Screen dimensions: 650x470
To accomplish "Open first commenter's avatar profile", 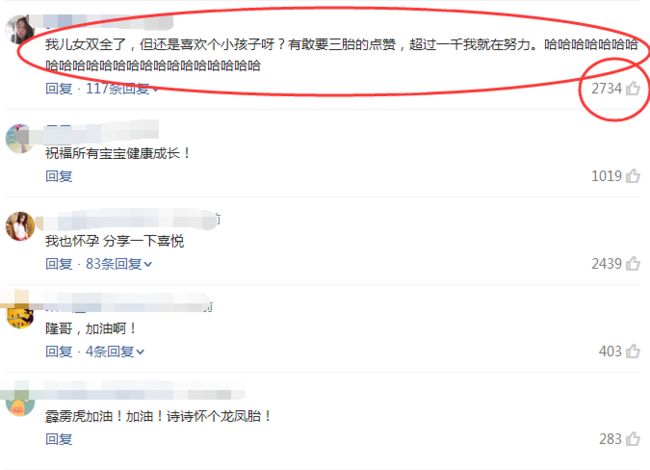I will (19, 29).
